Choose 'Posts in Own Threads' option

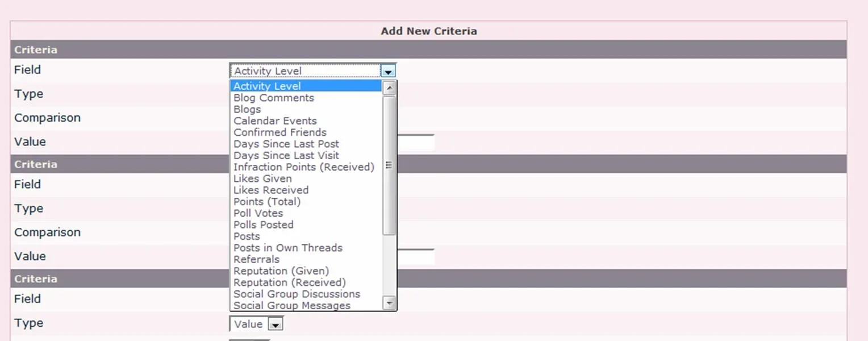click(306, 248)
